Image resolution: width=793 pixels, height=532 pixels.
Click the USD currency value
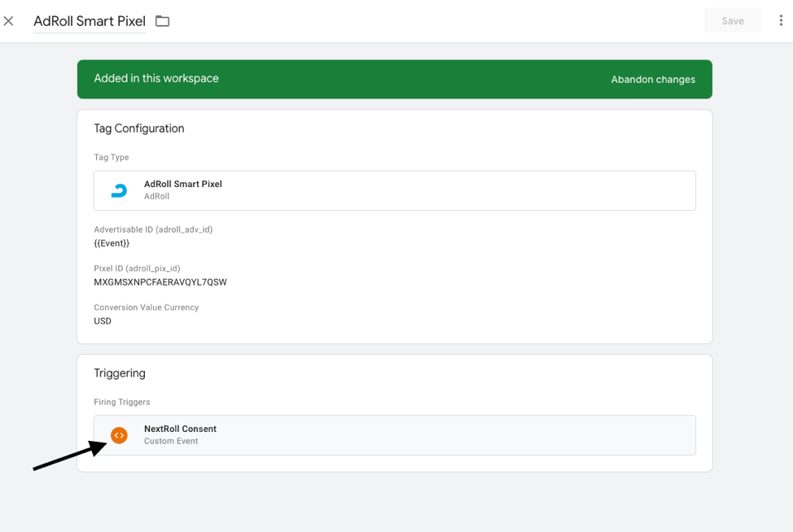(x=103, y=321)
